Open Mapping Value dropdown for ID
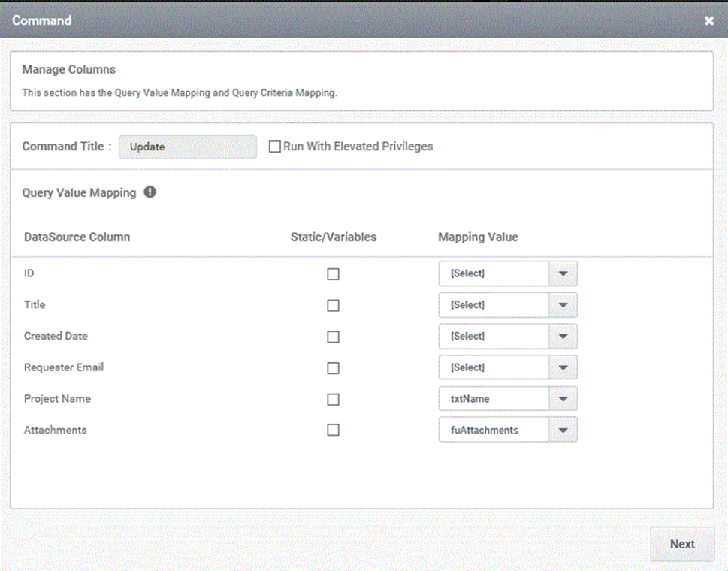Image resolution: width=728 pixels, height=571 pixels. [508, 274]
